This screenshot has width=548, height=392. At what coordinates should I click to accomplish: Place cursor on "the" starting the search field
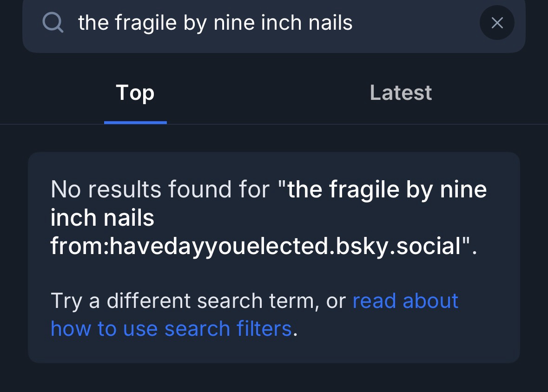[92, 22]
